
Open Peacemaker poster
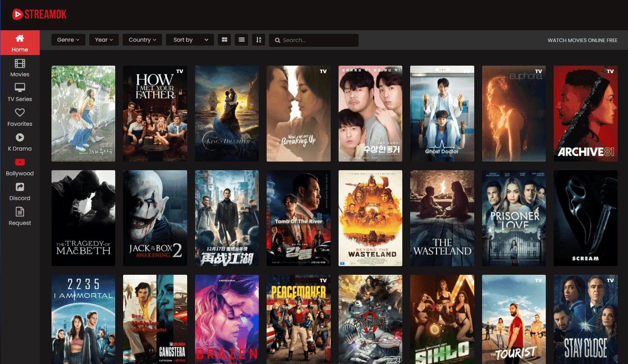[298, 319]
